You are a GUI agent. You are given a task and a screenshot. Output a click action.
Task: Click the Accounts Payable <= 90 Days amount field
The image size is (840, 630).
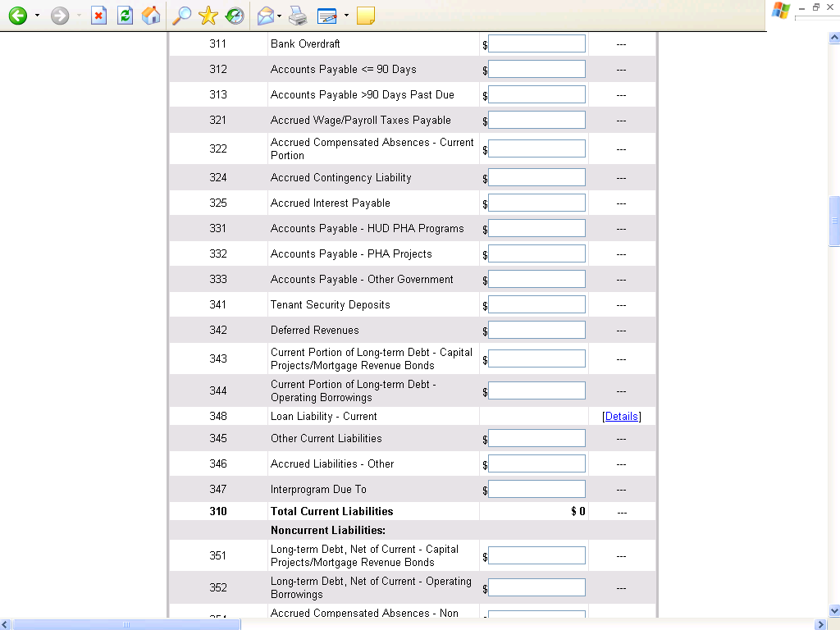click(536, 69)
